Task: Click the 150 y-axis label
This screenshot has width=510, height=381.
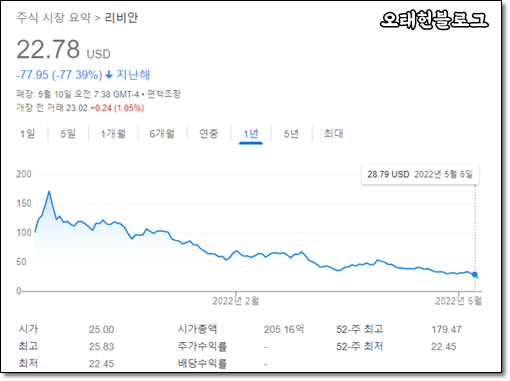Action: coord(24,203)
